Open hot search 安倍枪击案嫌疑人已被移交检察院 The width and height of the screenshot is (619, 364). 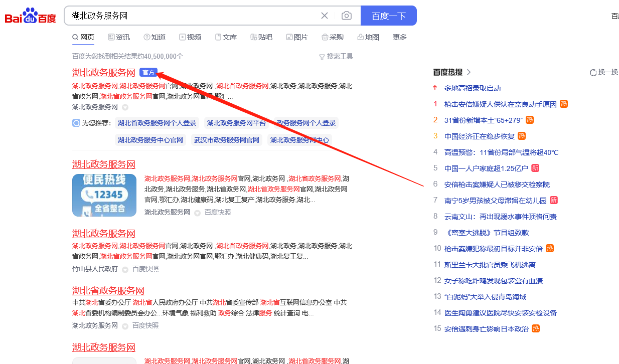[497, 185]
